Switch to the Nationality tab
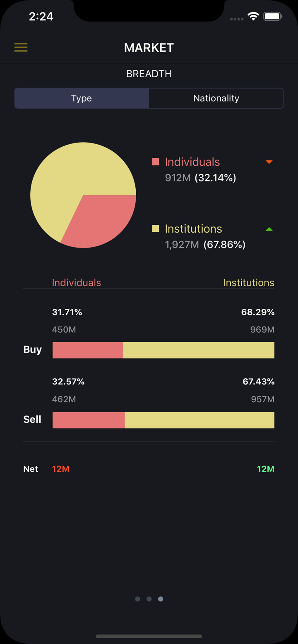The width and height of the screenshot is (298, 644). coord(216,98)
